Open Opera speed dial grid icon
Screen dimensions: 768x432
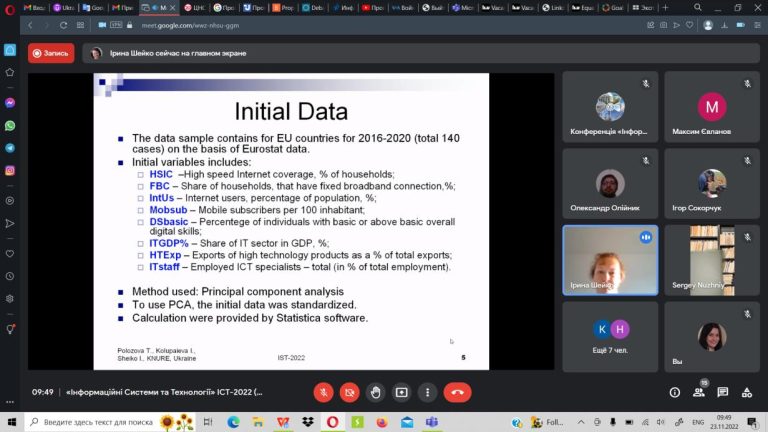click(x=80, y=25)
